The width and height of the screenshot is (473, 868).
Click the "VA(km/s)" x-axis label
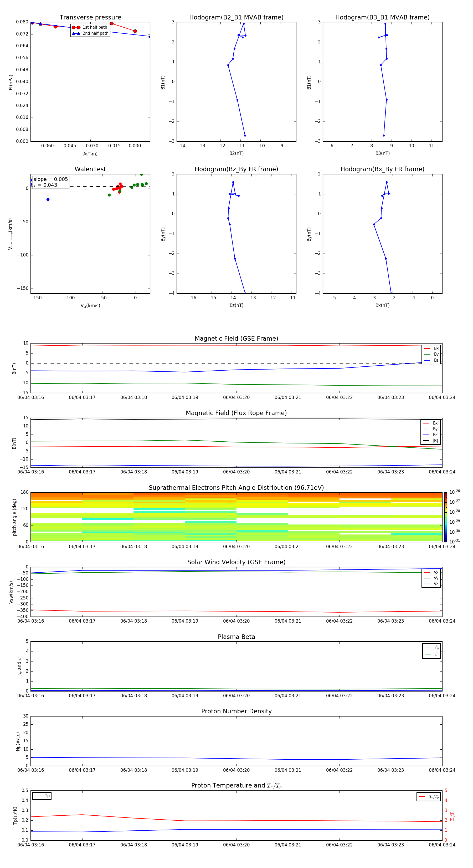[x=90, y=306]
